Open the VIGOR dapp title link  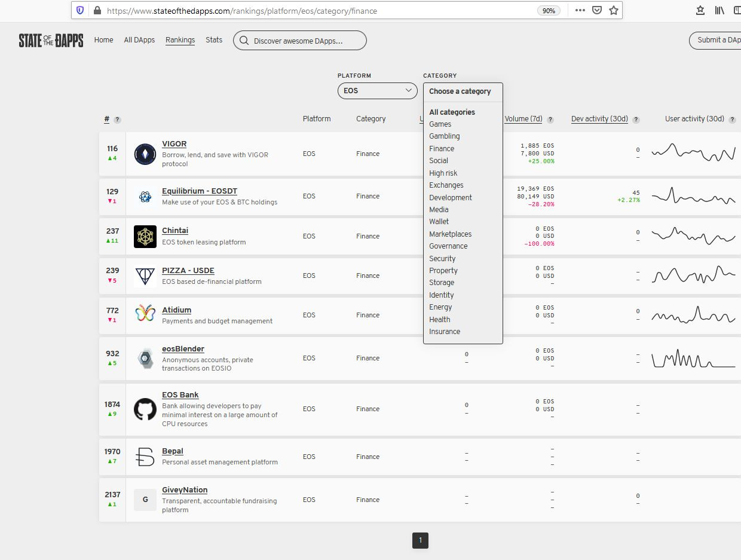click(x=174, y=144)
